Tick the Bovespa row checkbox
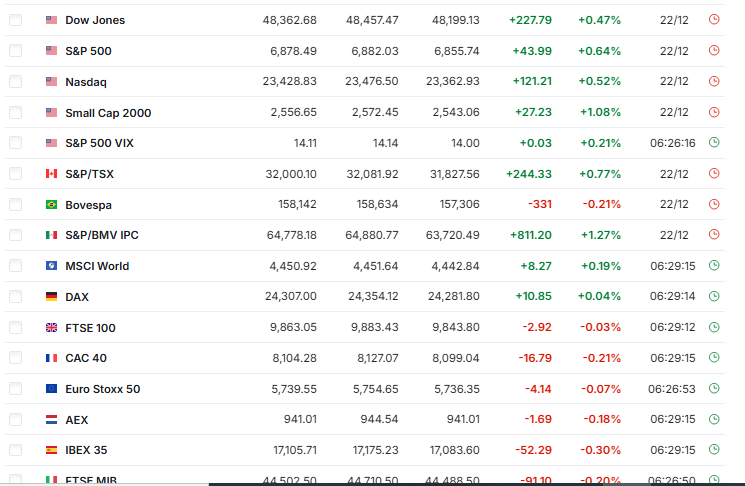Image resolution: width=745 pixels, height=486 pixels. click(16, 204)
